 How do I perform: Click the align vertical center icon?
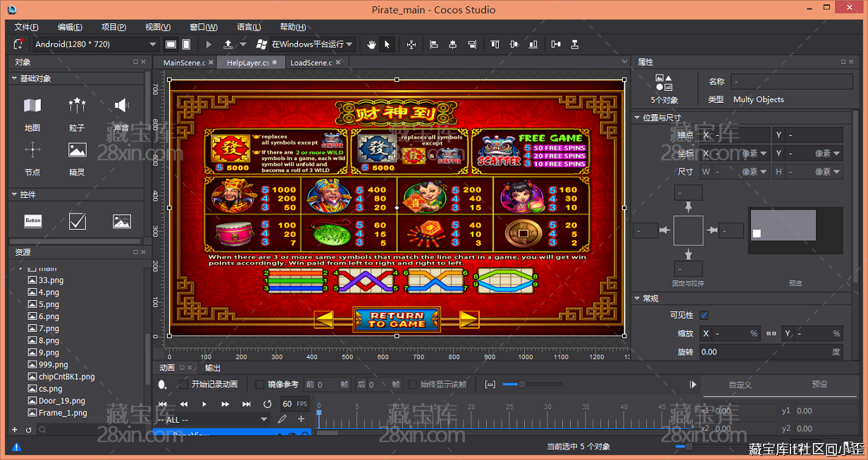point(514,44)
